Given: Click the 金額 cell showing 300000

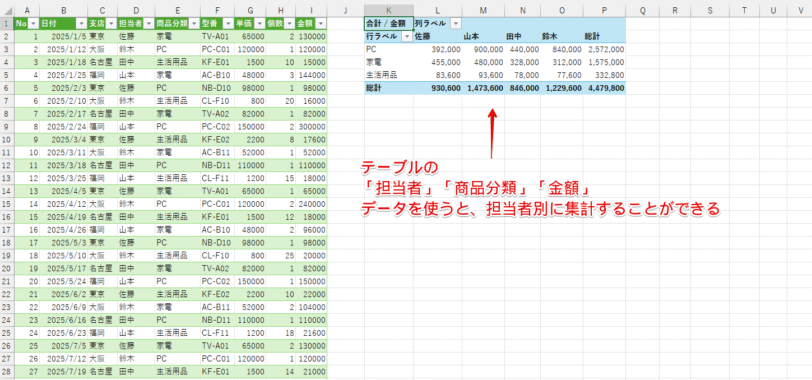Looking at the screenshot, I should [x=311, y=126].
